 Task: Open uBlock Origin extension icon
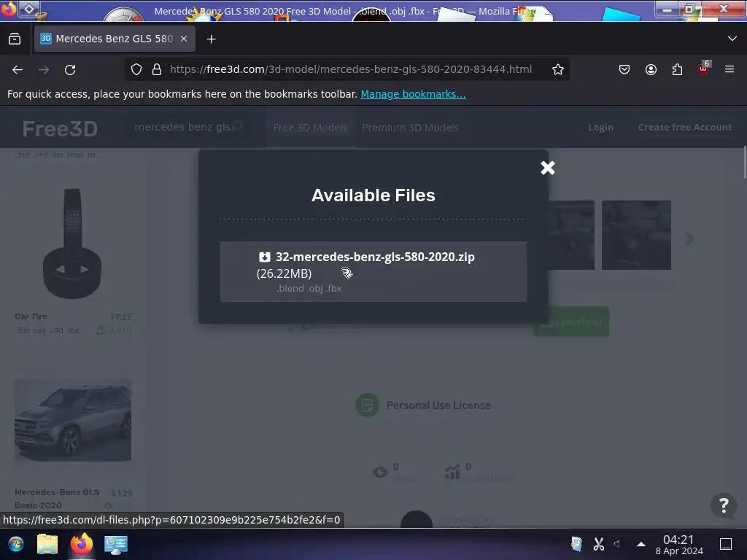click(703, 69)
